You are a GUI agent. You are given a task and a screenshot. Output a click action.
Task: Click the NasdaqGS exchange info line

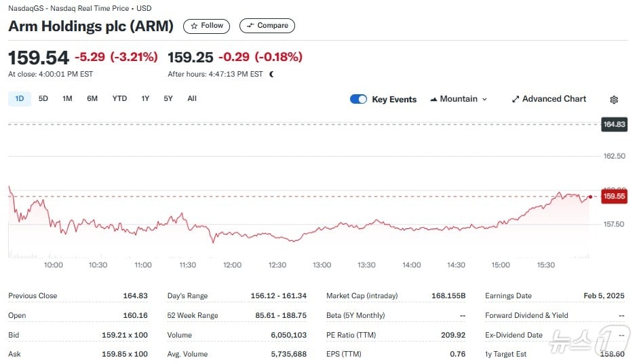(x=79, y=8)
